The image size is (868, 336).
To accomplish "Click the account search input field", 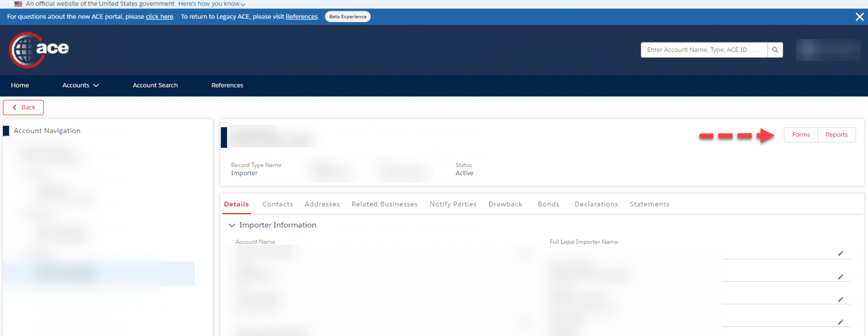I will [x=704, y=50].
